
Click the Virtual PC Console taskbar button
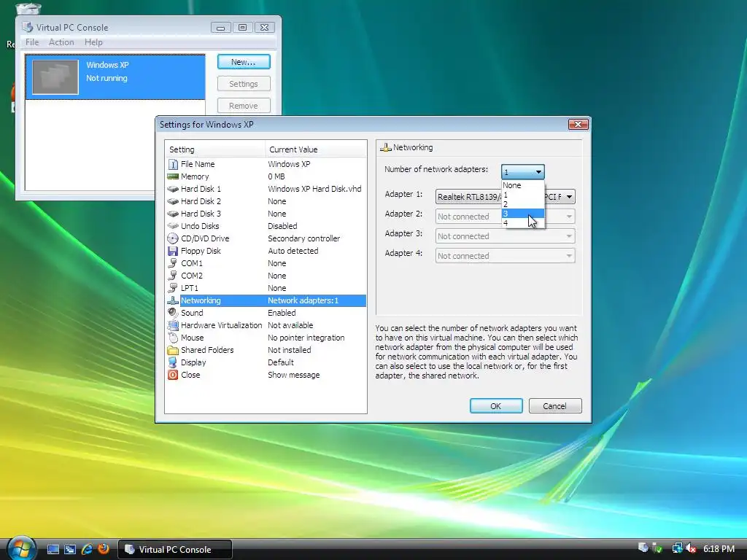coord(174,550)
